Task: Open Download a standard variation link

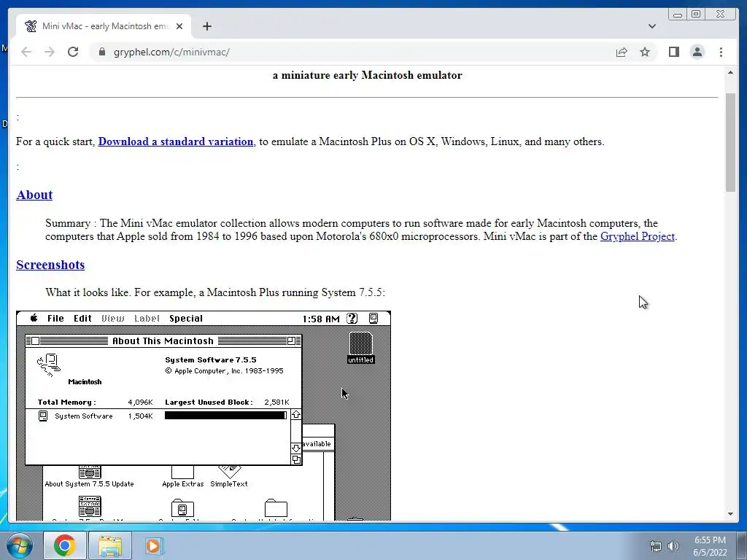Action: point(176,141)
